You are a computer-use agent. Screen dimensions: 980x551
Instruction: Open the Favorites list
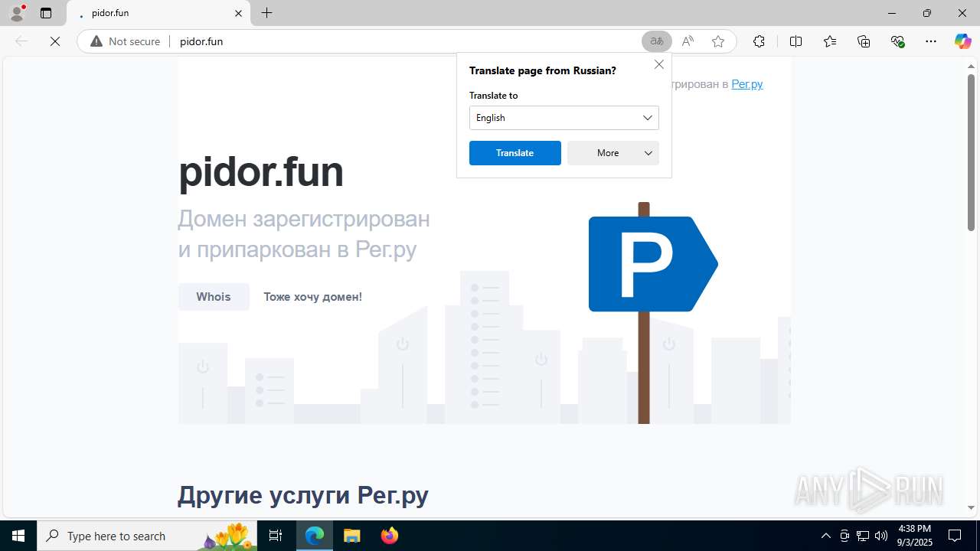(830, 41)
